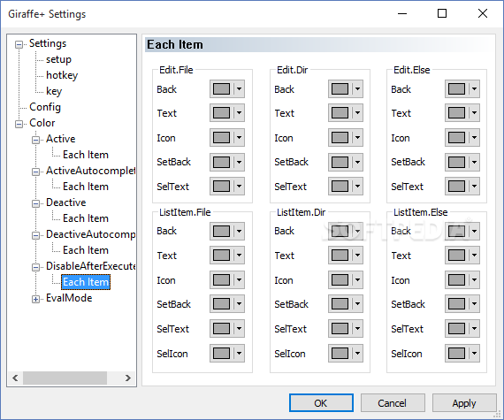Open Edit.Else Back color dropdown arrow
The image size is (504, 420).
(x=475, y=88)
